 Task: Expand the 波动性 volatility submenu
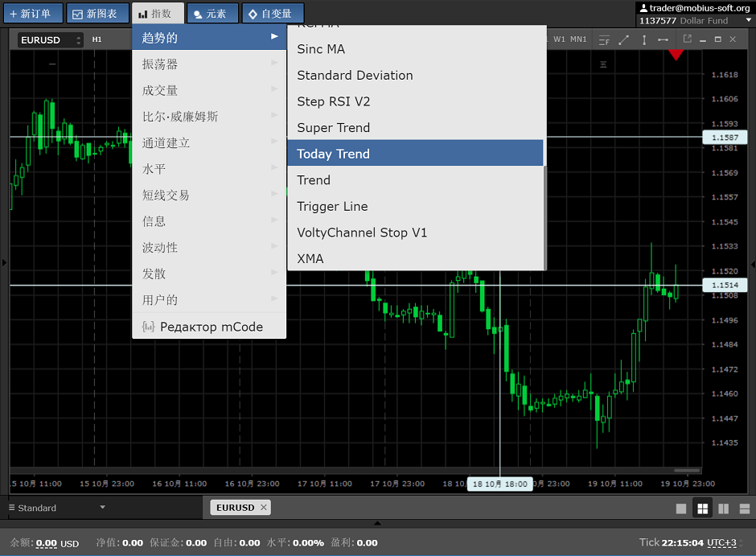pyautogui.click(x=209, y=247)
